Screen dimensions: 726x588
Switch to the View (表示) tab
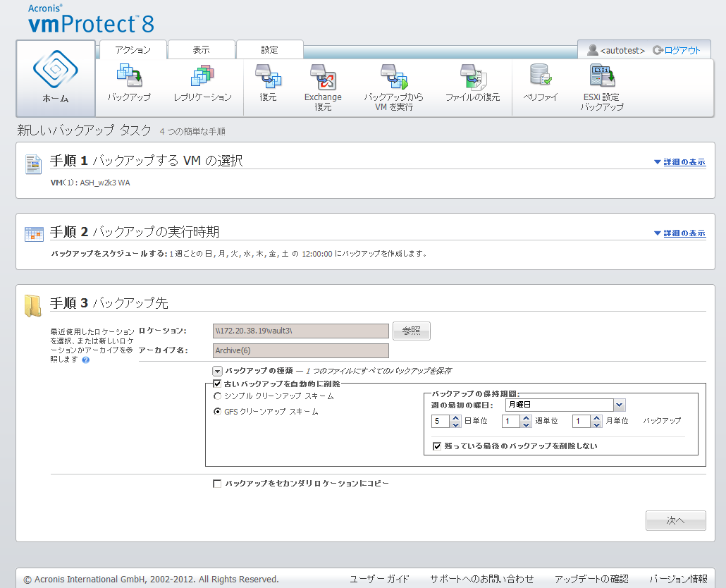click(x=201, y=50)
